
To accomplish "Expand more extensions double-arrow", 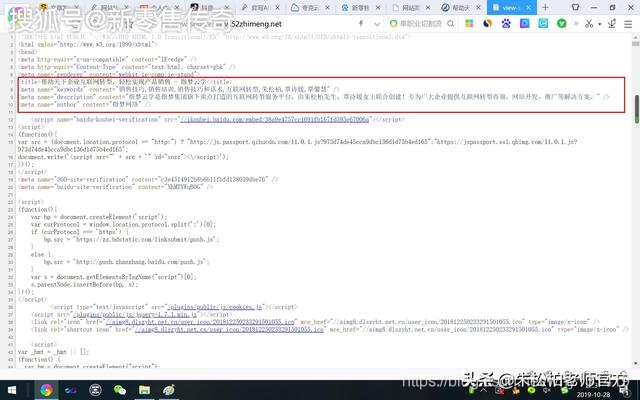I will coord(576,24).
